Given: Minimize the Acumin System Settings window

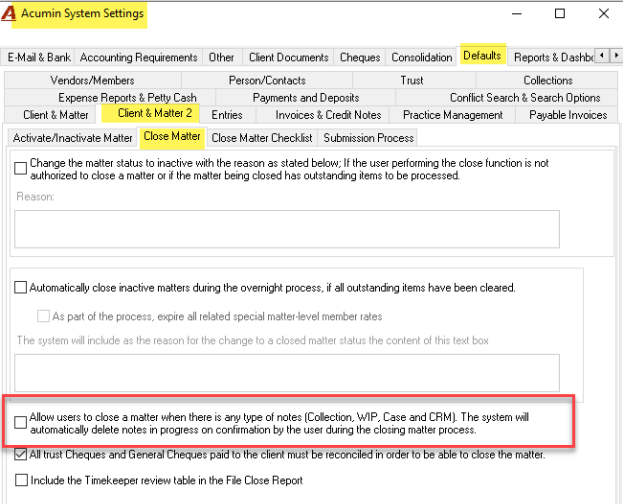Looking at the screenshot, I should (x=517, y=14).
